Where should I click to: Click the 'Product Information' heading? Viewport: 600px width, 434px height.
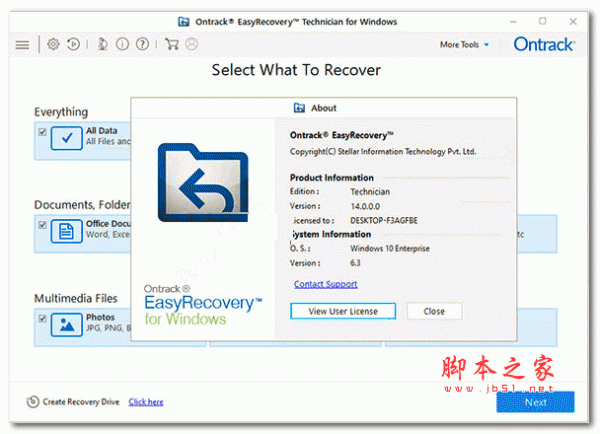[x=331, y=178]
